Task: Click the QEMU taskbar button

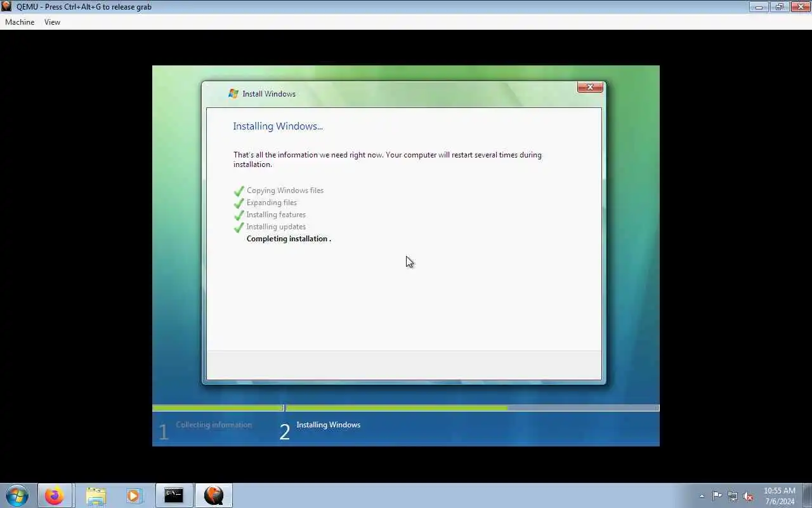Action: [214, 495]
